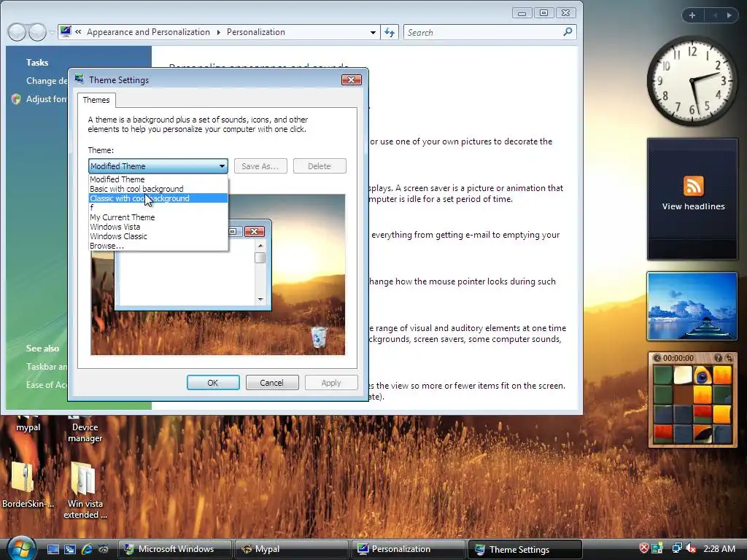Select Windows Vista theme option
This screenshot has height=560, width=747.
[158, 227]
